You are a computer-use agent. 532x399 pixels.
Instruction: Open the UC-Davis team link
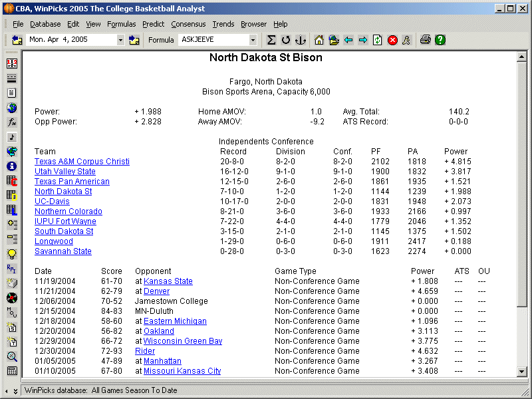pyautogui.click(x=52, y=201)
